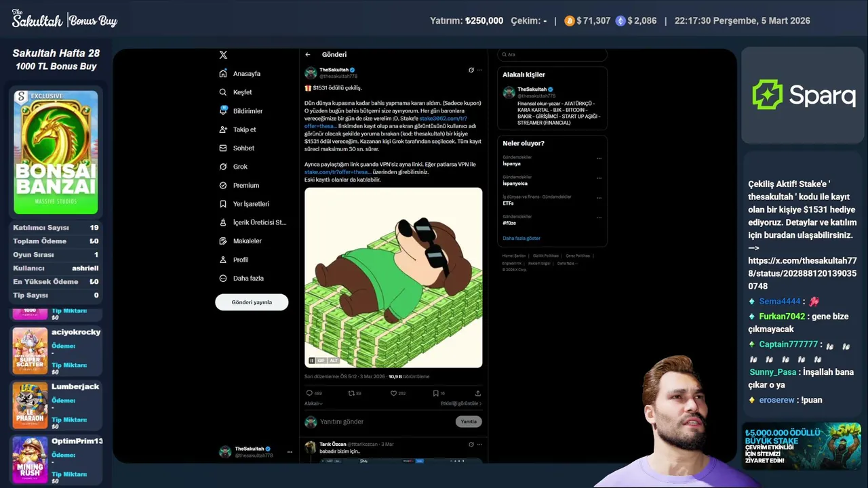This screenshot has height=488, width=868.
Task: Open Profil person icon
Action: (x=223, y=260)
